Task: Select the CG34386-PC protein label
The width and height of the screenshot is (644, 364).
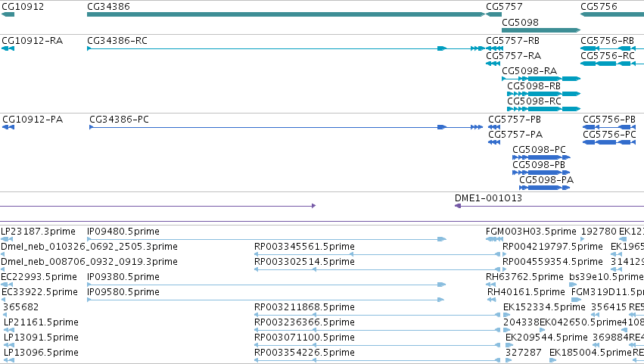Action: [x=119, y=120]
